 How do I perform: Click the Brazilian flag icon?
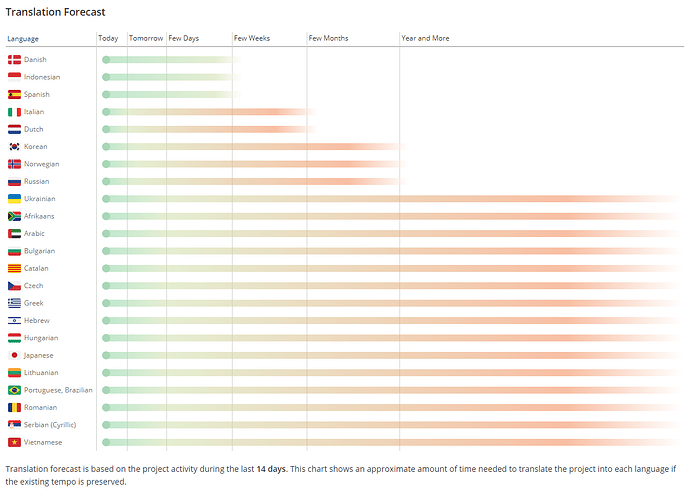tap(15, 390)
